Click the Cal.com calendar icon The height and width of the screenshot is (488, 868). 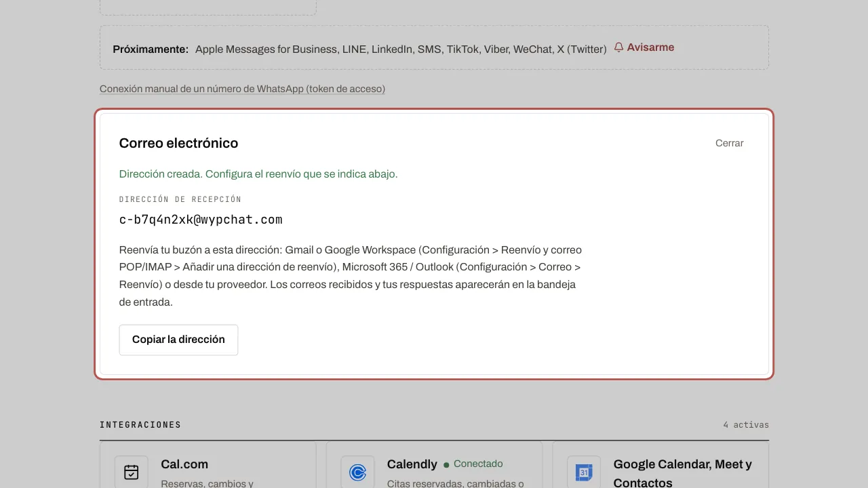point(132,472)
